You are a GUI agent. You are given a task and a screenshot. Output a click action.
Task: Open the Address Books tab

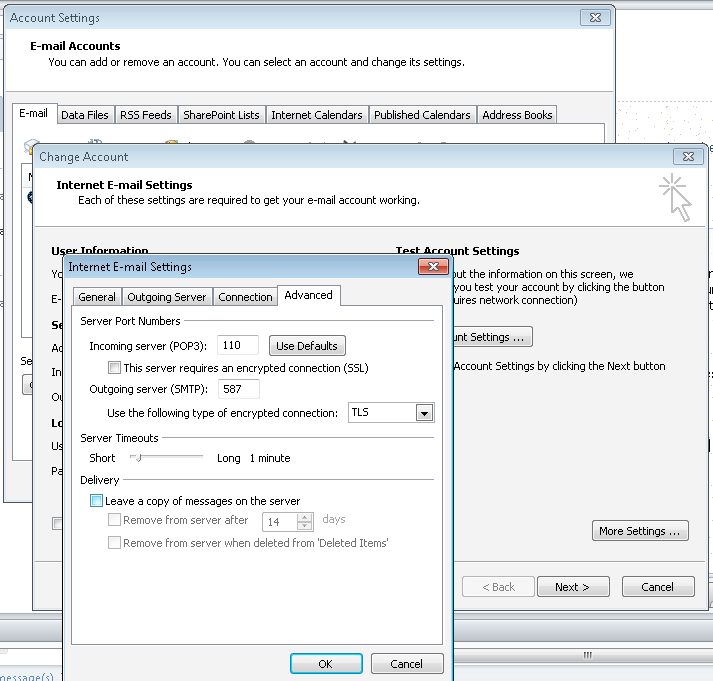coord(517,115)
